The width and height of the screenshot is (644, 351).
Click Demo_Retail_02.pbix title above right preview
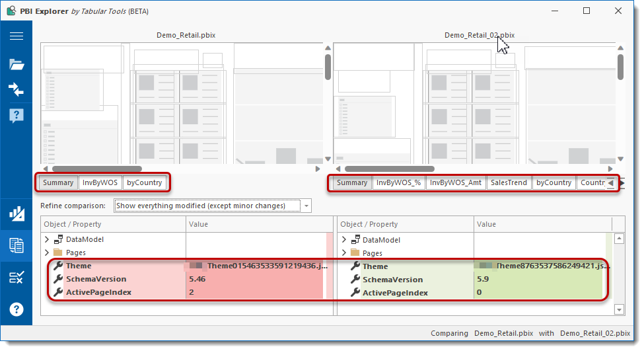[x=480, y=35]
